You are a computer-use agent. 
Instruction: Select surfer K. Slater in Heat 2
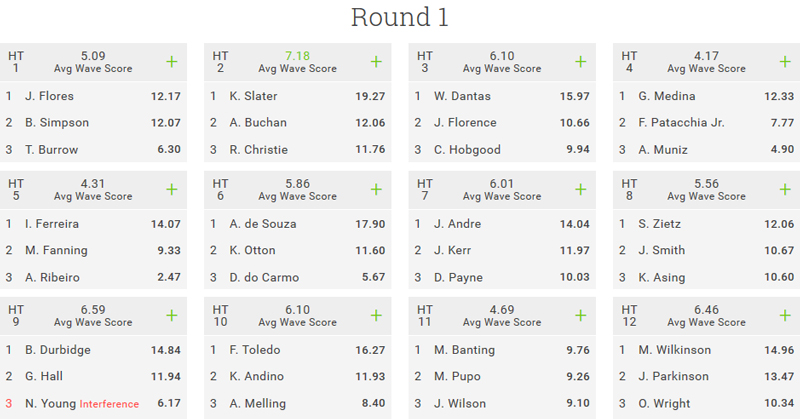[x=253, y=96]
